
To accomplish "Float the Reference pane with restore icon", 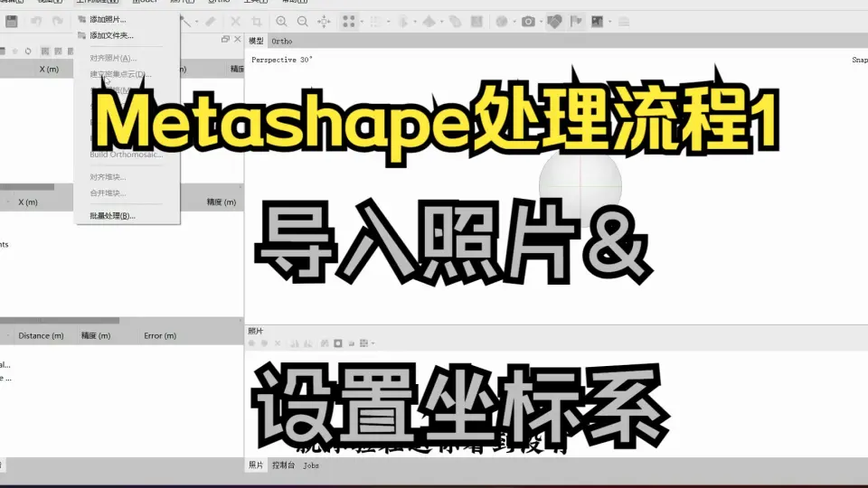I will click(225, 39).
